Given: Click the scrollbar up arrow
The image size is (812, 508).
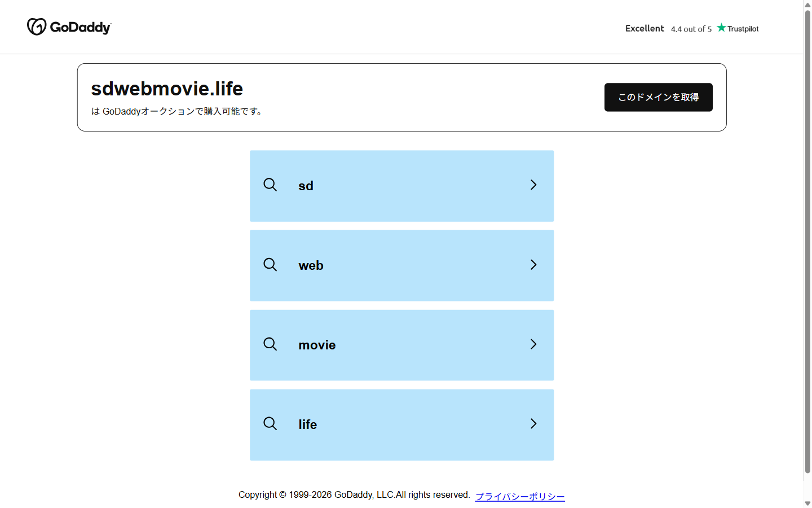Looking at the screenshot, I should (x=807, y=5).
